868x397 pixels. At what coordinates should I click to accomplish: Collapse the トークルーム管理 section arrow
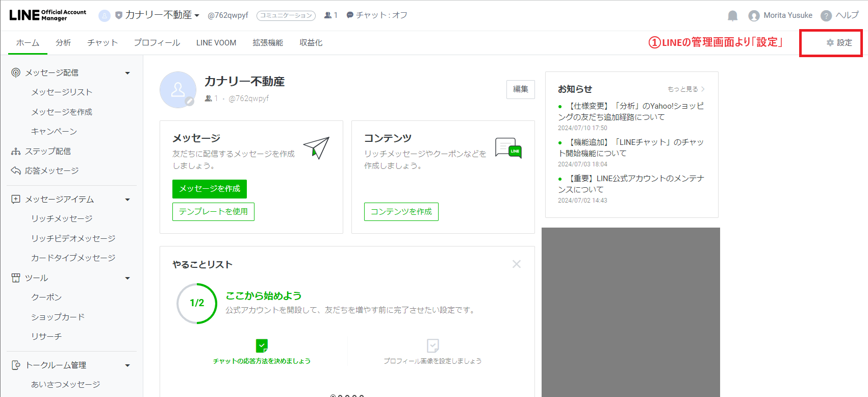127,365
